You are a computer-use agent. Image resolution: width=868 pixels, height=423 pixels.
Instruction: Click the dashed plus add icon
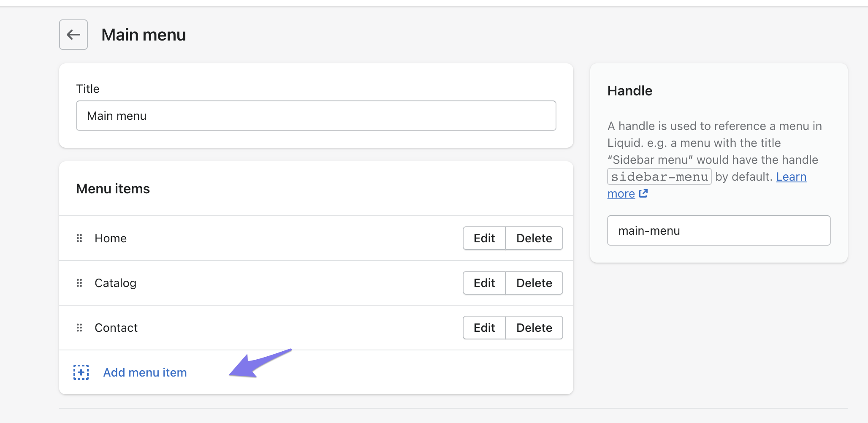pos(81,372)
